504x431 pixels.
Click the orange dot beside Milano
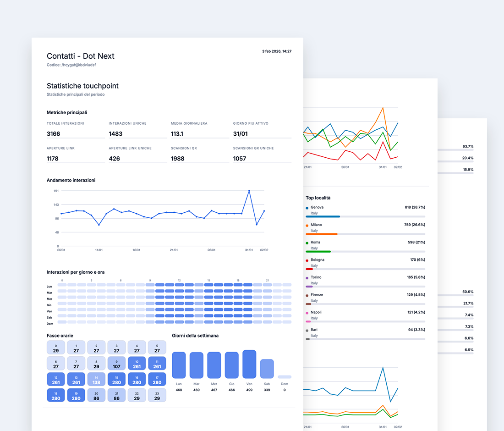(x=307, y=225)
